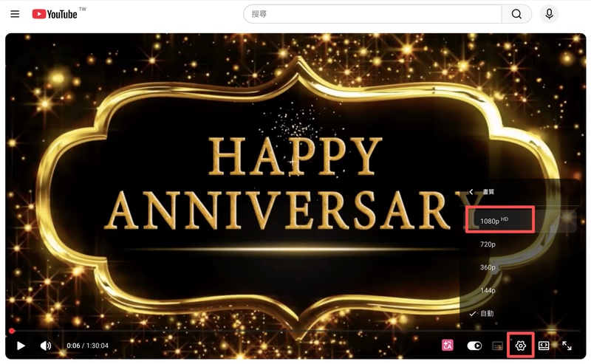Select 720p quality
This screenshot has height=364, width=591.
[x=488, y=244]
